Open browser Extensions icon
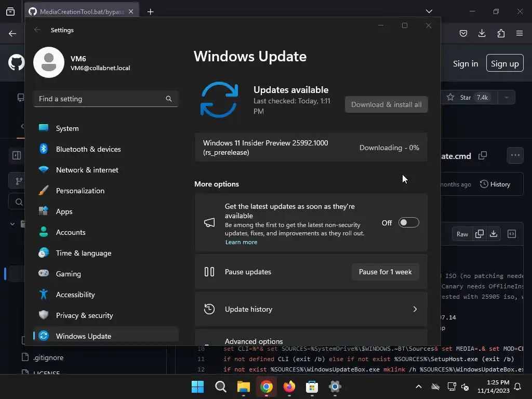This screenshot has height=399, width=532. pos(501,33)
